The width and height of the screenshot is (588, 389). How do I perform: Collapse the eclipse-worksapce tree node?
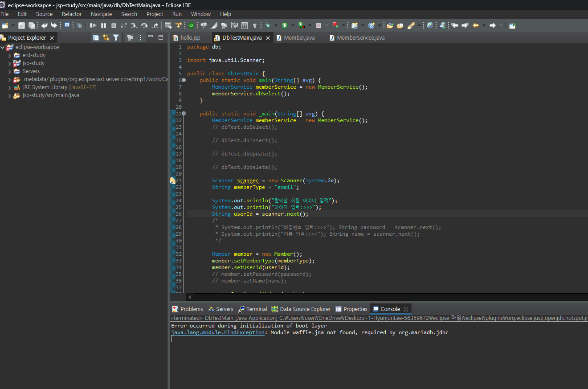(x=3, y=47)
